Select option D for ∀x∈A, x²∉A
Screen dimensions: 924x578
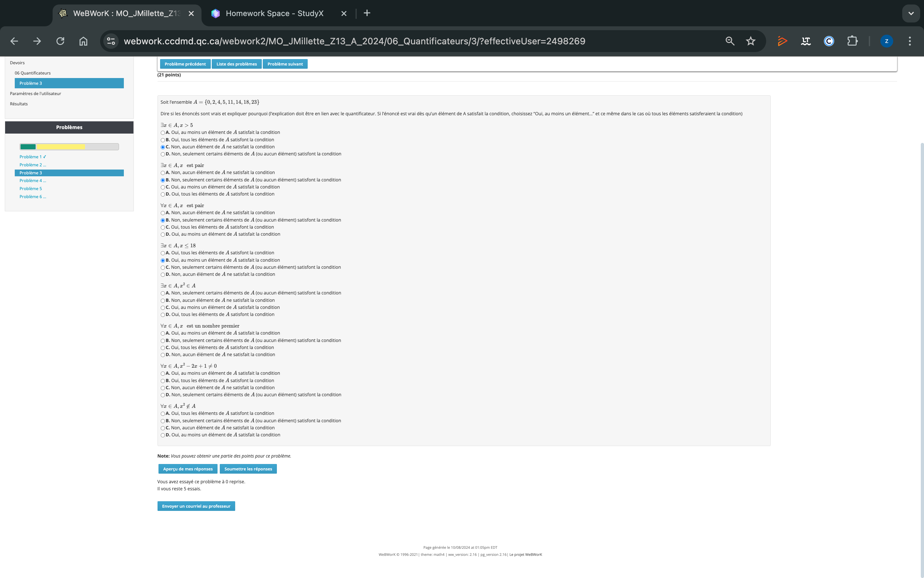pyautogui.click(x=163, y=435)
